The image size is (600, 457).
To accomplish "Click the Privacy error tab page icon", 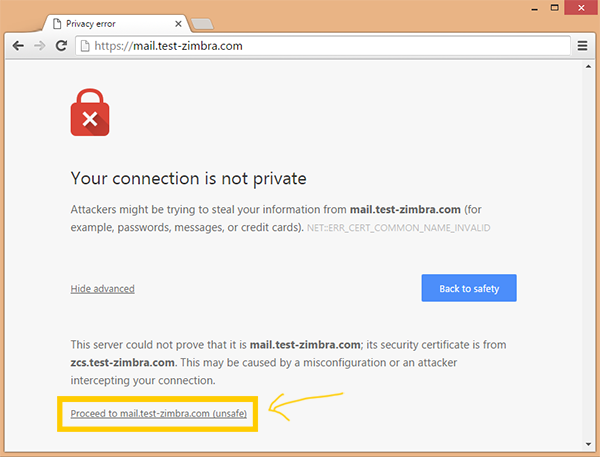I will pyautogui.click(x=57, y=24).
